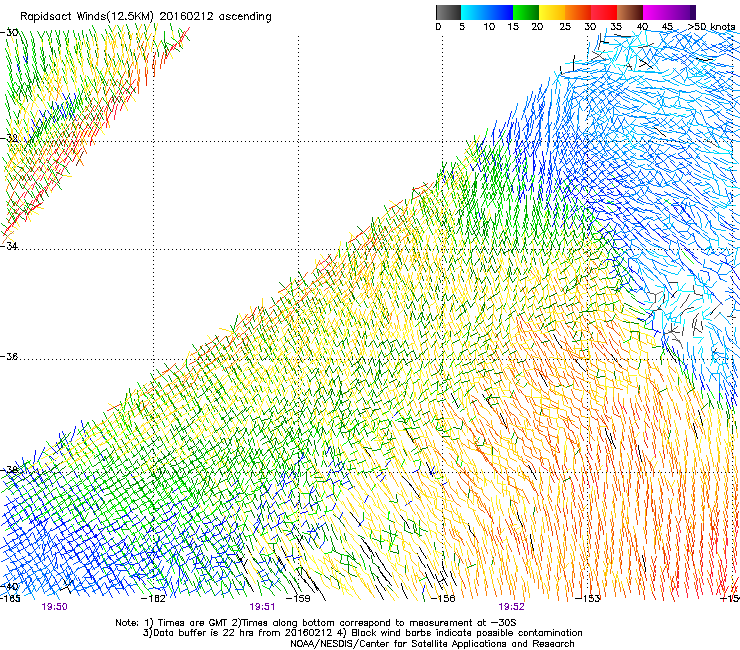Click the note line beginning 'Note: 1) Times are GMT'
This screenshot has width=740, height=650.
316,623
